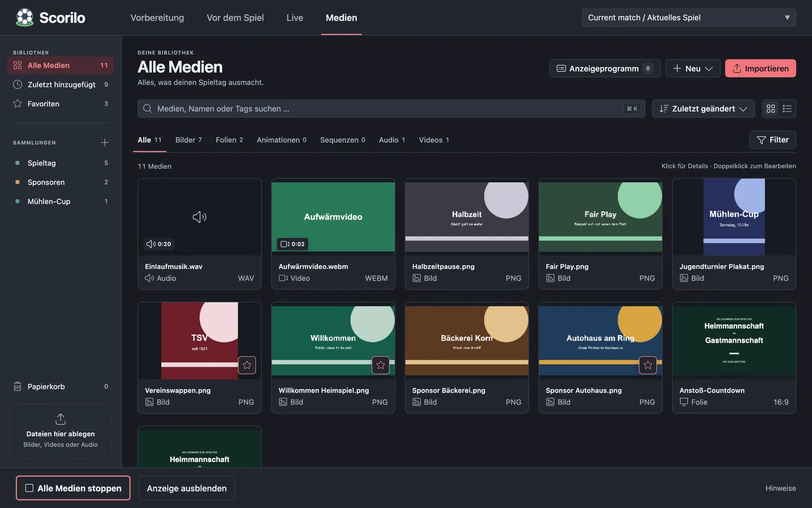Select the Medien top navigation tab

[x=341, y=17]
